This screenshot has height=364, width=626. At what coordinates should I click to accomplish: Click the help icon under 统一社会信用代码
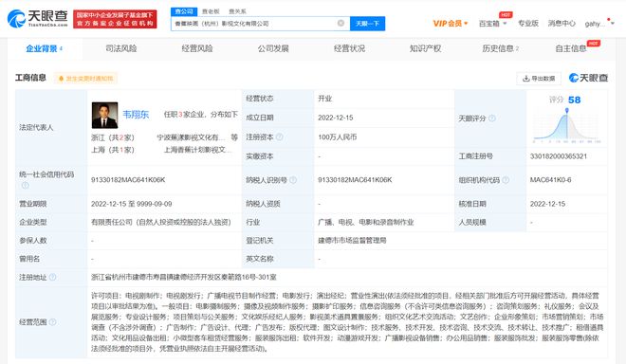(x=25, y=185)
